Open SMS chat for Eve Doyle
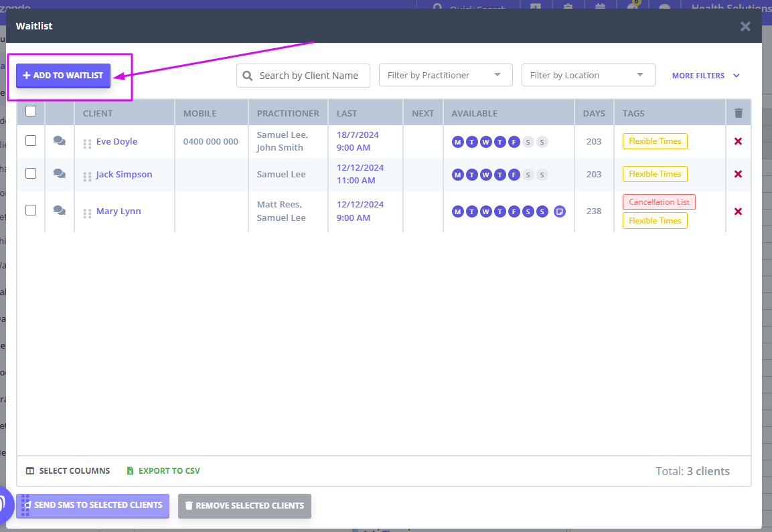Screen dimensions: 772x532 coord(59,141)
